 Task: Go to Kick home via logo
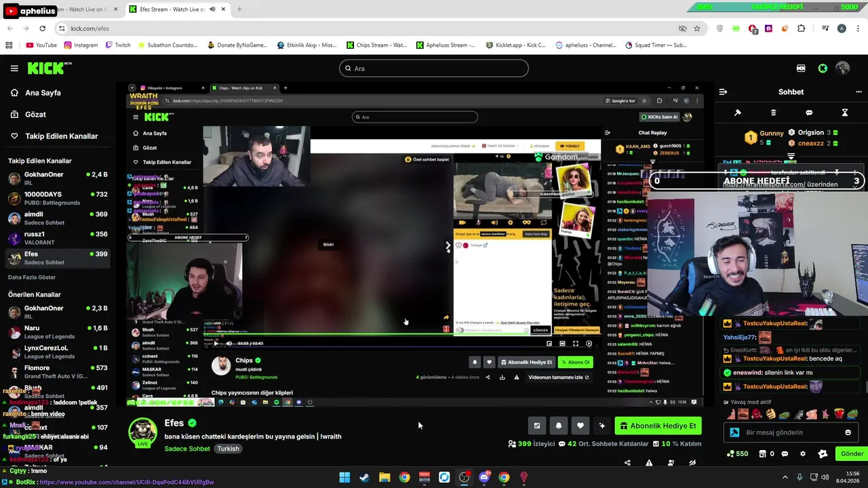[x=50, y=68]
